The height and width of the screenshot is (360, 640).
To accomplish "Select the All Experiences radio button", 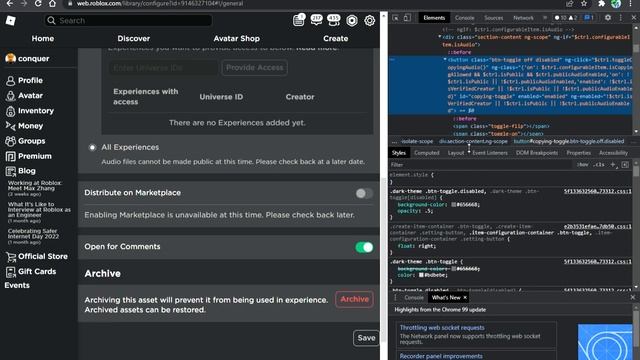I will [x=92, y=147].
